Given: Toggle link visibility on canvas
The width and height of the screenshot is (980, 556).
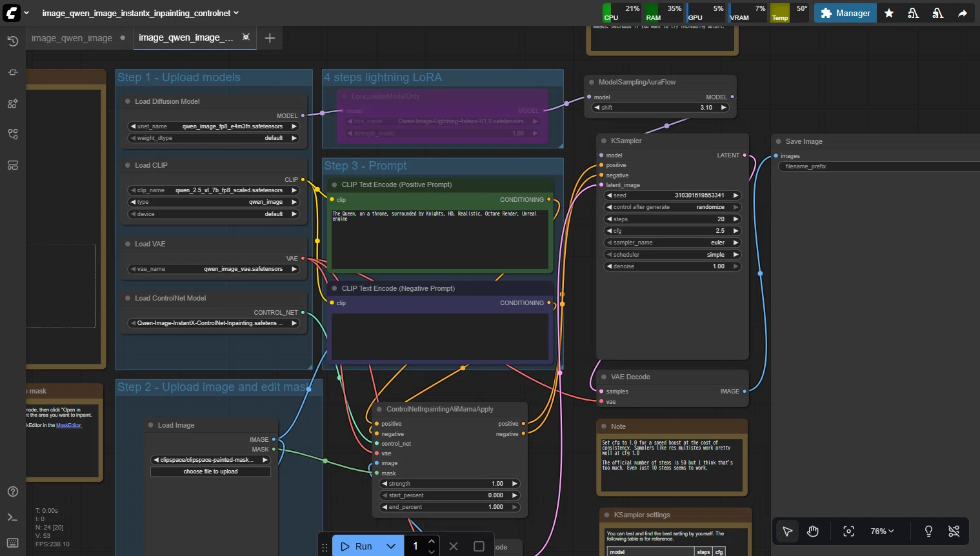Looking at the screenshot, I should coord(954,531).
